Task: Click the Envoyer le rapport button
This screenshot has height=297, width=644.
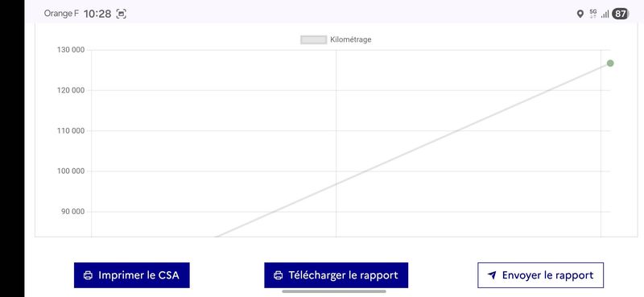Action: point(540,275)
